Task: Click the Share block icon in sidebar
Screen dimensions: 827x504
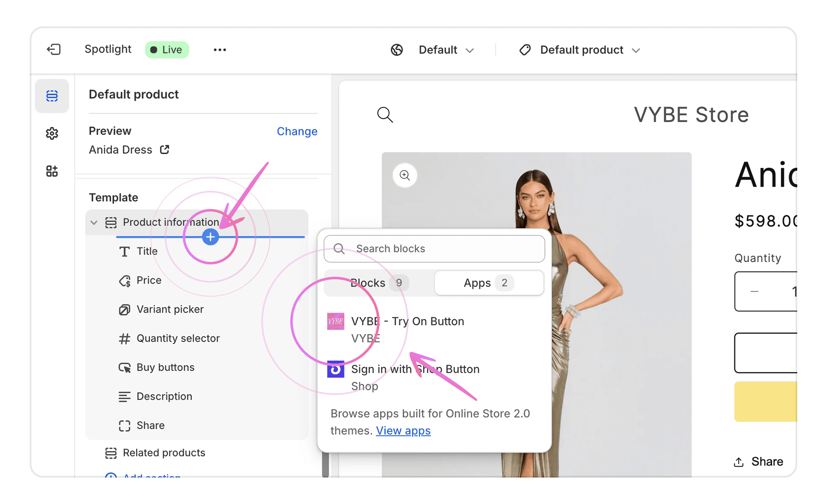Action: point(124,426)
